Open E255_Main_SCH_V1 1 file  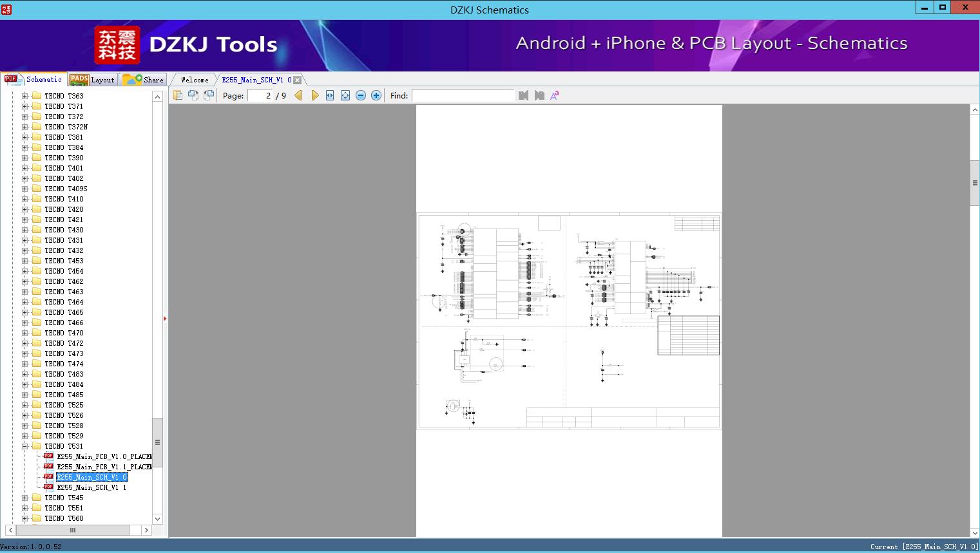pos(91,487)
